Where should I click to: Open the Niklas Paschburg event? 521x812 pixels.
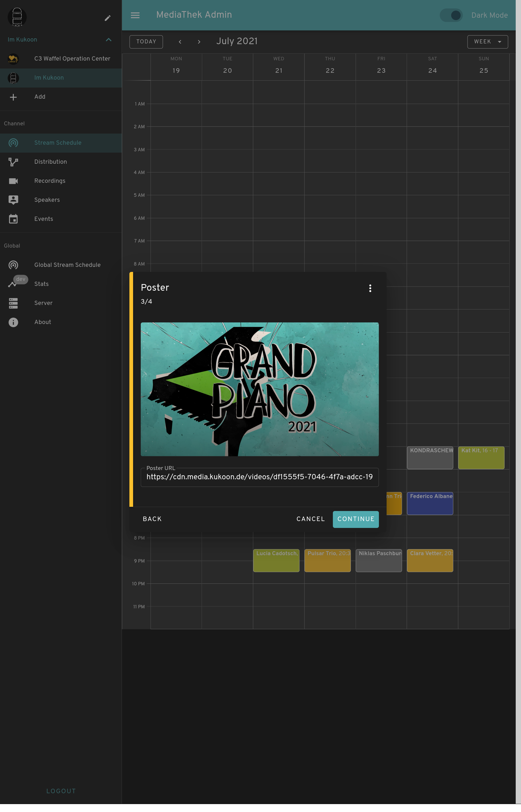click(x=379, y=560)
